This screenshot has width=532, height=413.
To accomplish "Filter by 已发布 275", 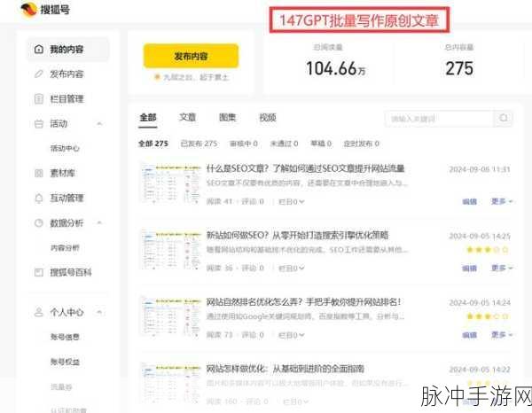I will (x=199, y=144).
